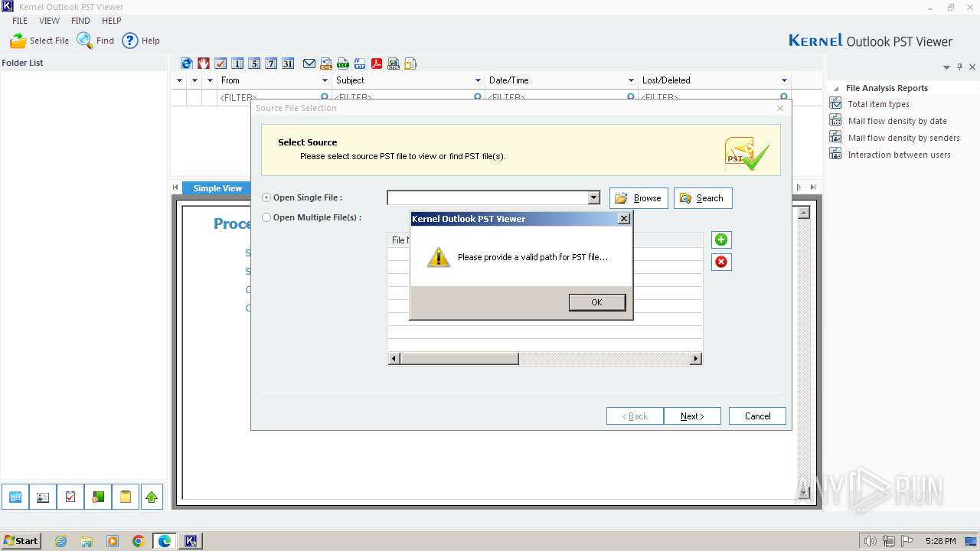
Task: Pin the right side panel
Action: point(959,67)
